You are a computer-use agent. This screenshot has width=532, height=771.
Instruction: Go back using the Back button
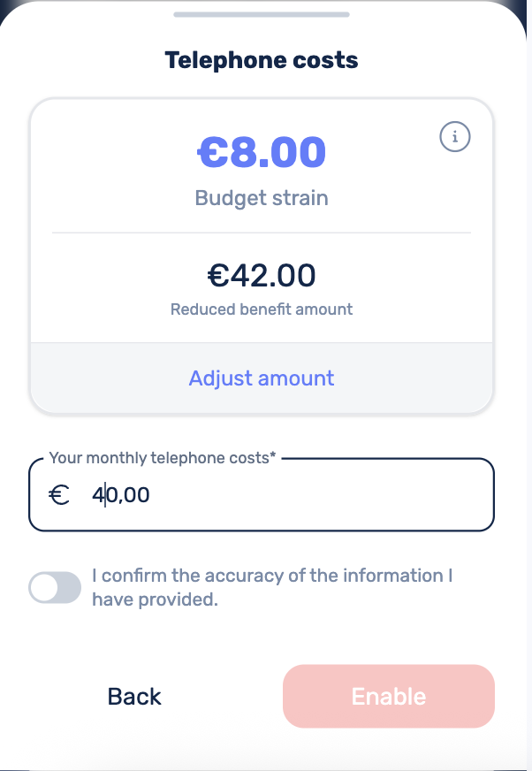tap(134, 696)
